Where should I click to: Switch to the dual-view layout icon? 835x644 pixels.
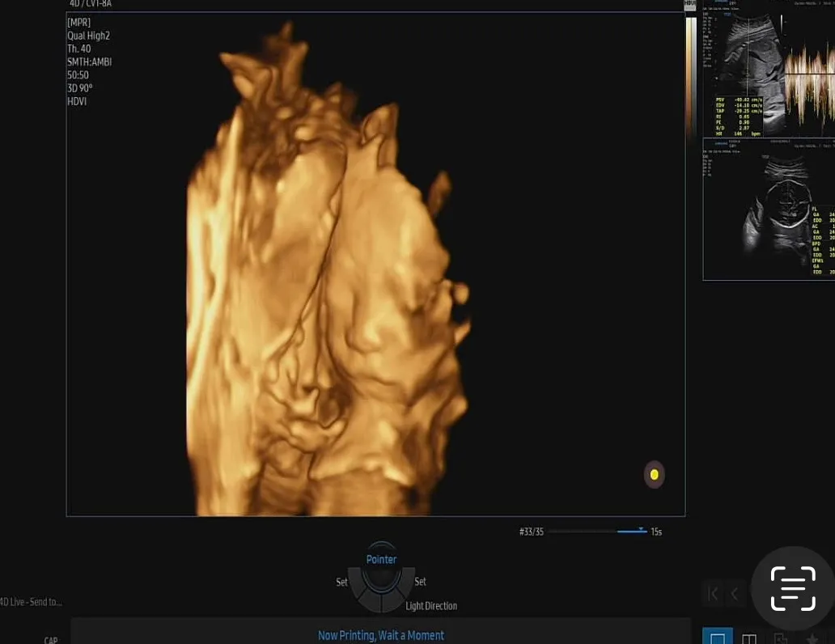click(x=748, y=638)
